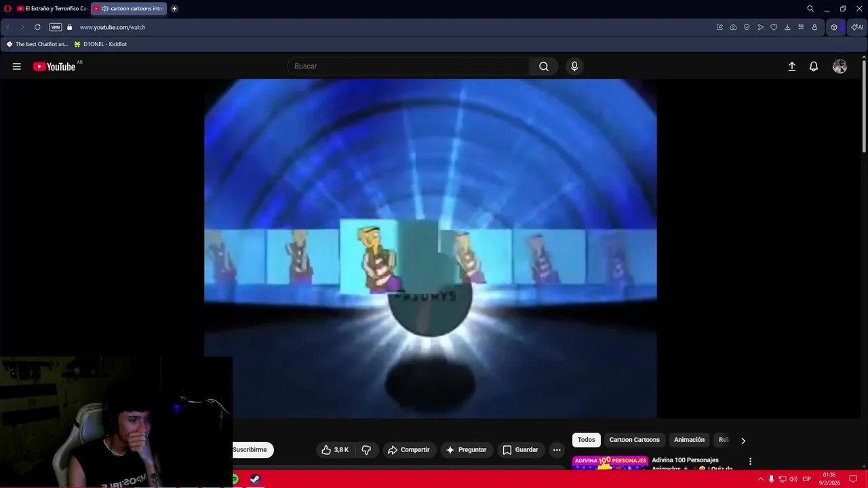The image size is (868, 488).
Task: Open the Opera AI assistant button
Action: pyautogui.click(x=857, y=27)
